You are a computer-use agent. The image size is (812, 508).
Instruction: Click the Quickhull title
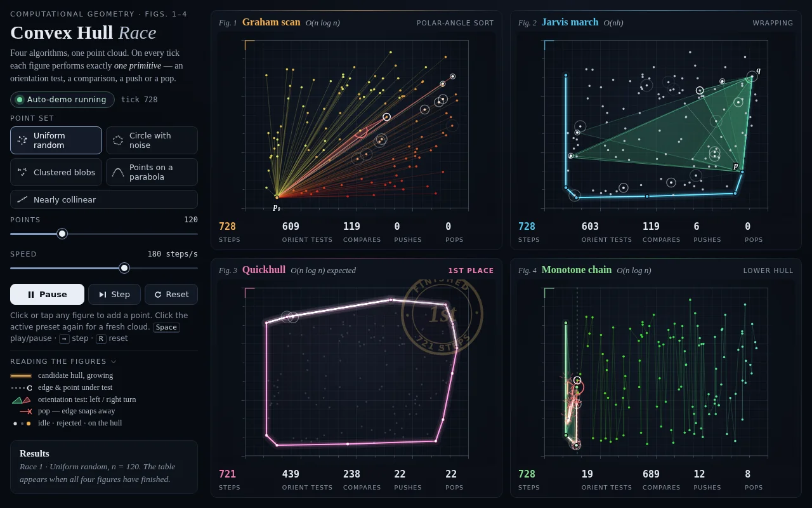click(x=264, y=270)
